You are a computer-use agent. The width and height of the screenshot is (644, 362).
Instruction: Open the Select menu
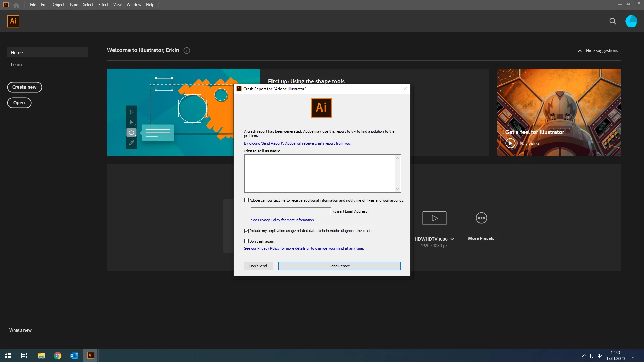pyautogui.click(x=88, y=5)
